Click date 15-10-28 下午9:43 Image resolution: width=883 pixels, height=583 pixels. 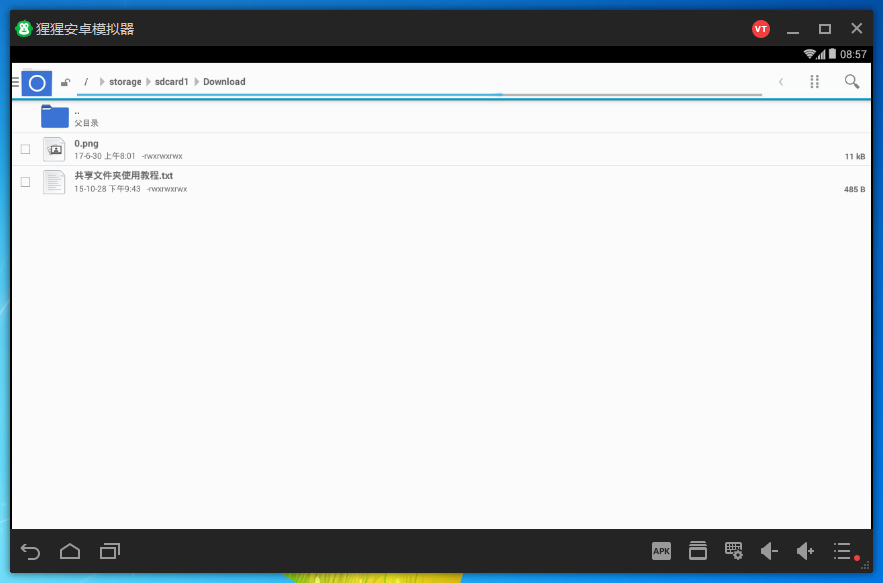click(x=107, y=189)
